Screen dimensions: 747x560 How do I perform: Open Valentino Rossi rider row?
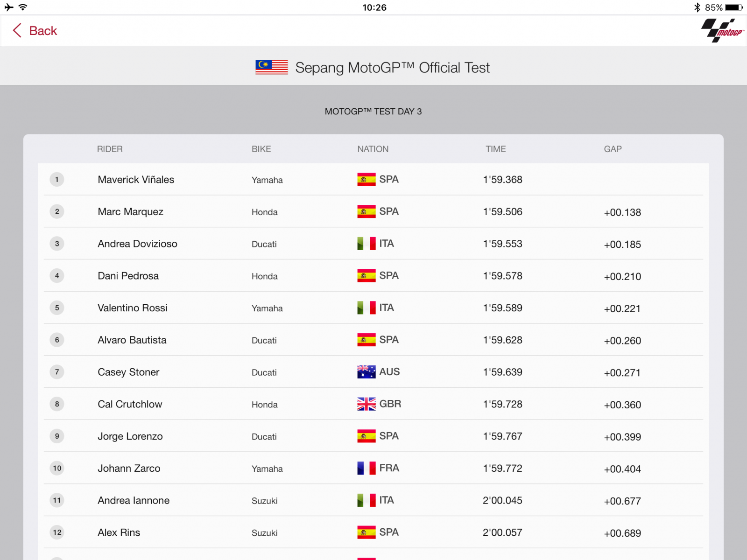pyautogui.click(x=132, y=308)
